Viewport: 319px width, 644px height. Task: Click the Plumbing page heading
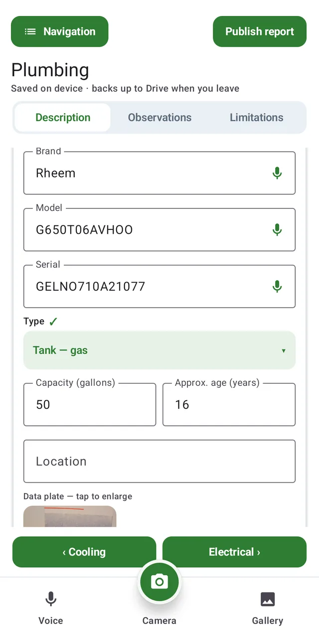[50, 70]
